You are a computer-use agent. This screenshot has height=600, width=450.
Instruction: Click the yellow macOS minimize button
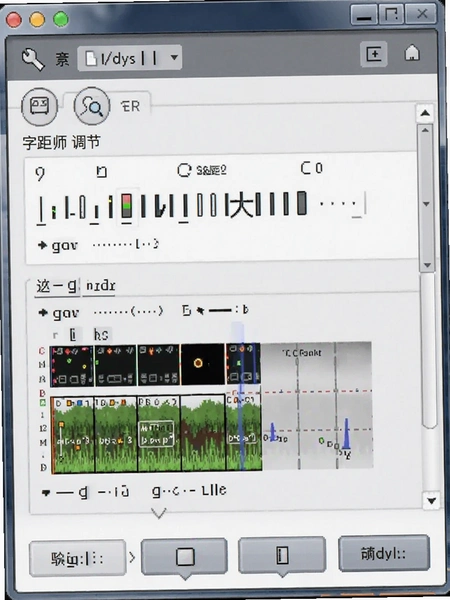(37, 20)
